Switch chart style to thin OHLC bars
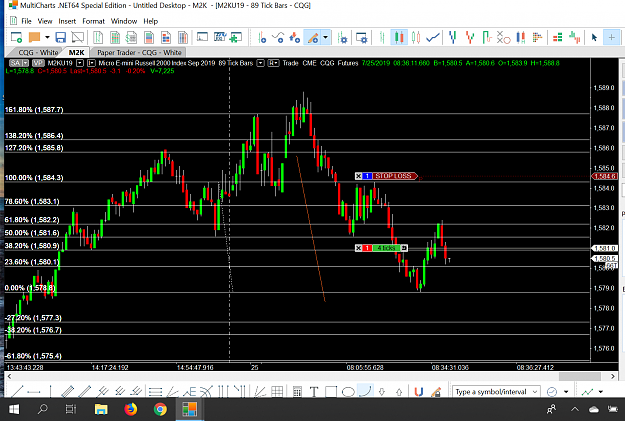The image size is (625, 421). [x=382, y=37]
